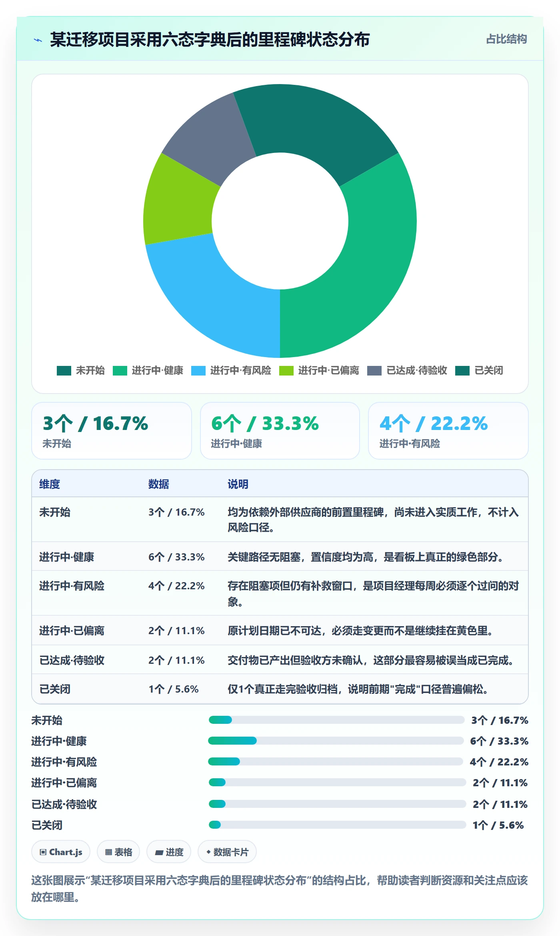Select the 未开始 table row name

point(55,512)
